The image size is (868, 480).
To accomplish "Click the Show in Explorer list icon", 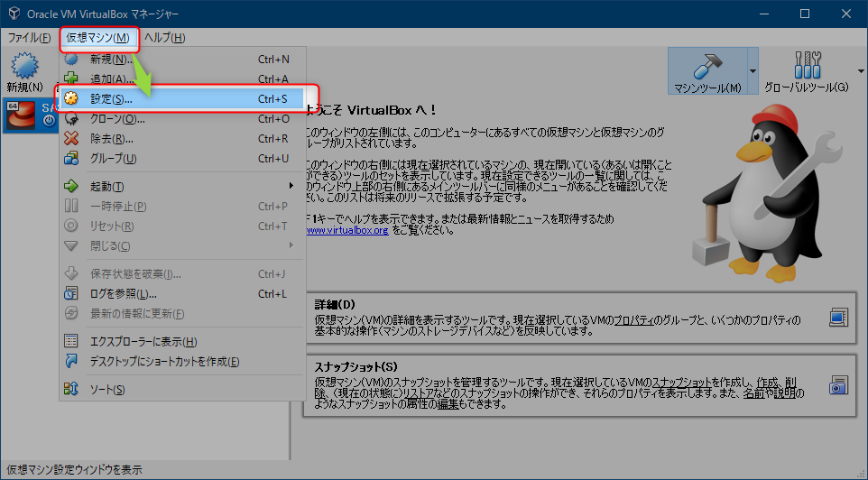I will [x=71, y=341].
